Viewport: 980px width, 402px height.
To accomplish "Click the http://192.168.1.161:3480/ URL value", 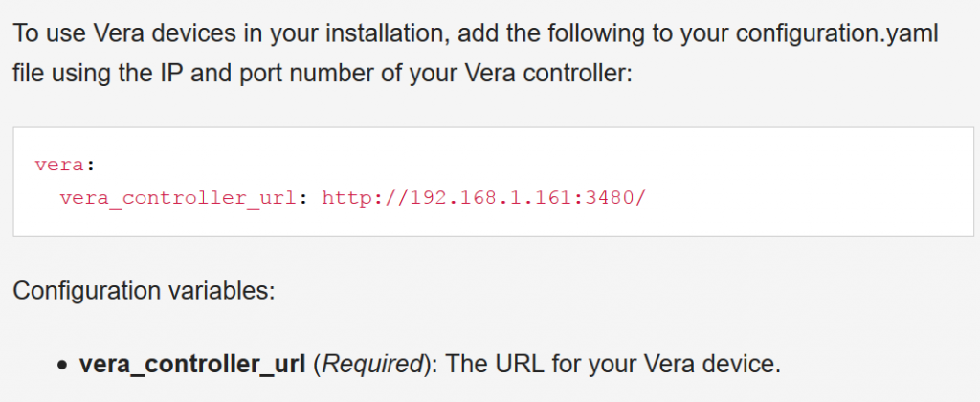I will [x=483, y=198].
